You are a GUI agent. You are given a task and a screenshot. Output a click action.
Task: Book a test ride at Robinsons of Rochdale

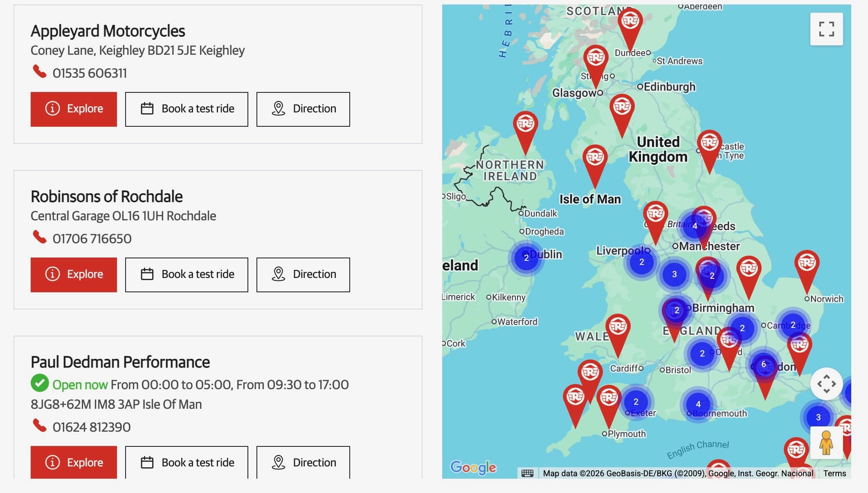point(187,275)
